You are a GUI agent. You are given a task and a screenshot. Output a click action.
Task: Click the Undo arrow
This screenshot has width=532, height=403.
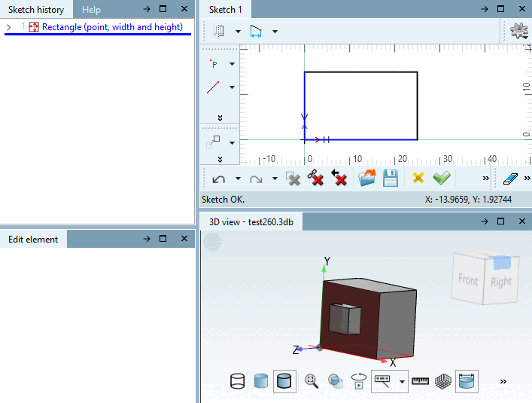[x=219, y=179]
